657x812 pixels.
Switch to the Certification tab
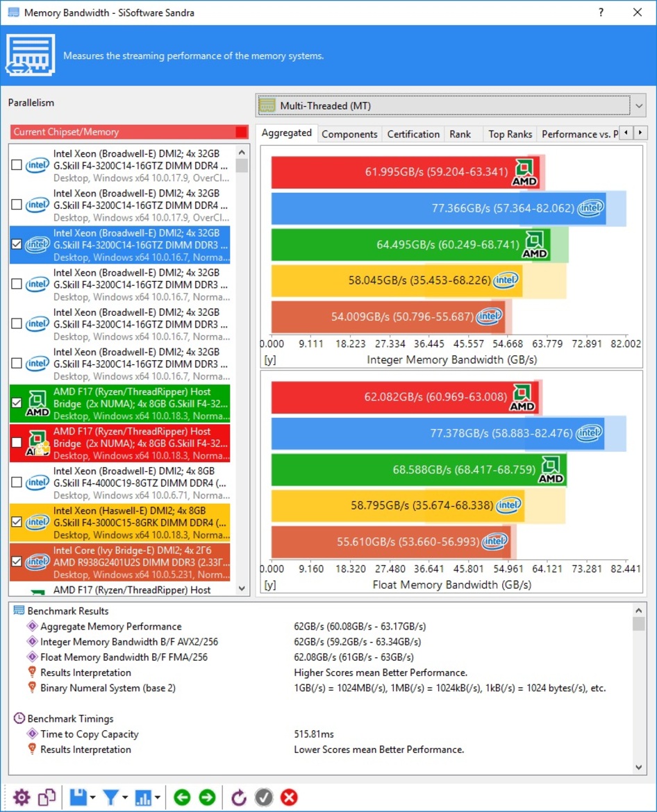coord(413,134)
